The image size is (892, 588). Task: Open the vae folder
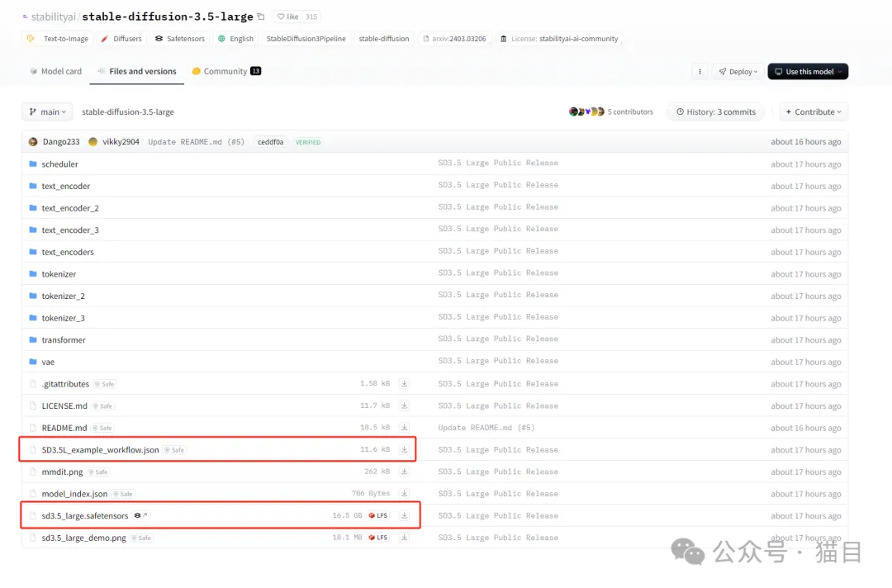48,362
